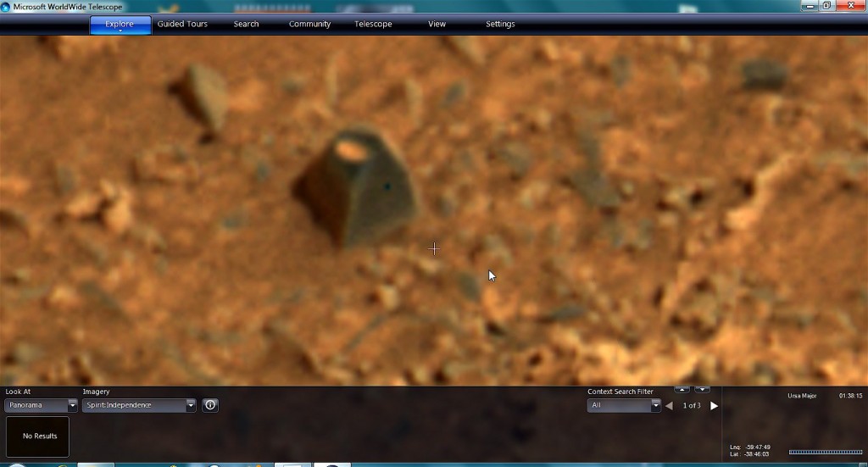Go to the Telescope tab
868x467 pixels.
click(373, 25)
